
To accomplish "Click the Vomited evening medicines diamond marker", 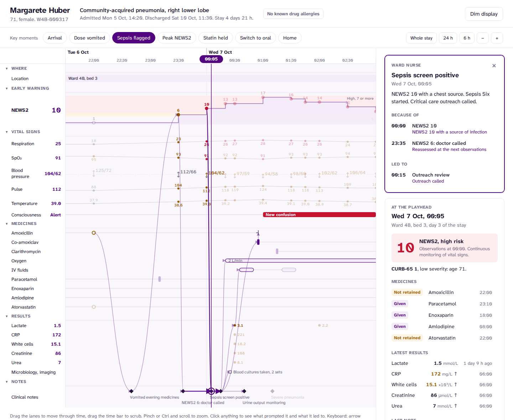I will coord(131,391).
